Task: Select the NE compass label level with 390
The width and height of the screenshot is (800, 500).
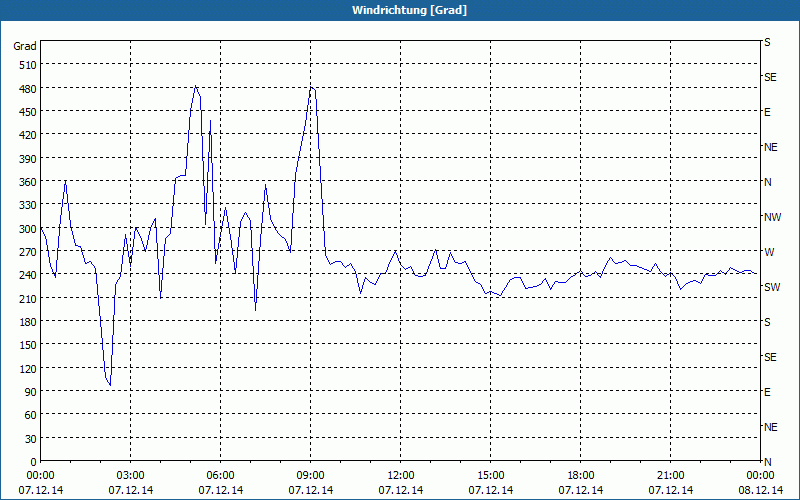Action: 771,147
